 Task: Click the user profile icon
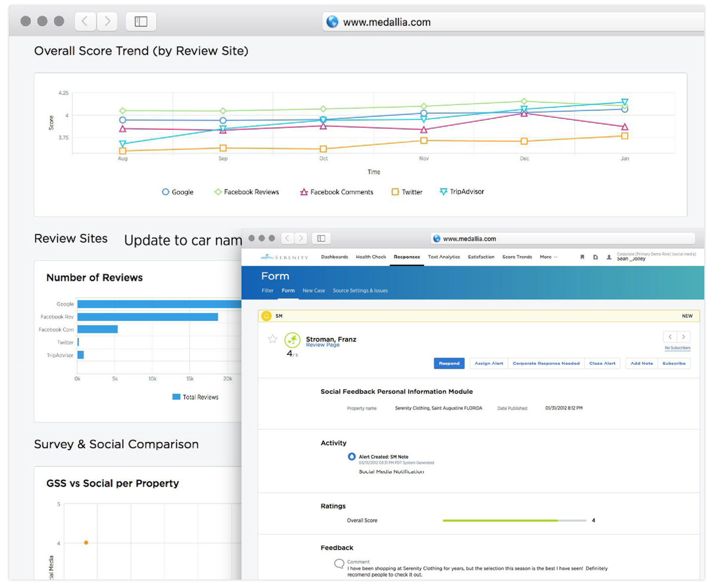click(x=609, y=257)
